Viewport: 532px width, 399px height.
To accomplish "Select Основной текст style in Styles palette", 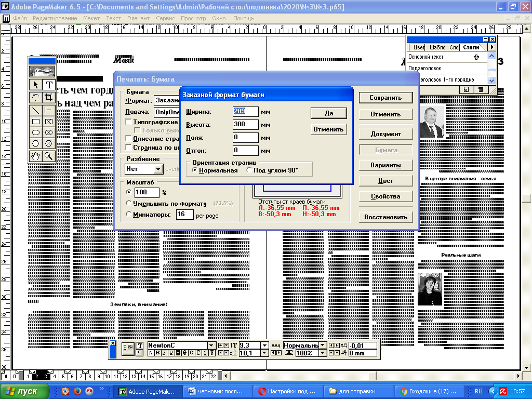I will [x=446, y=57].
